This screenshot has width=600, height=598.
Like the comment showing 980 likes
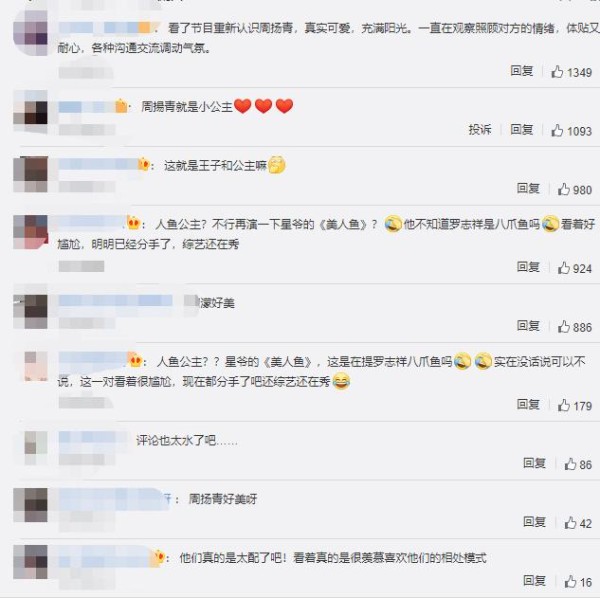click(x=563, y=189)
